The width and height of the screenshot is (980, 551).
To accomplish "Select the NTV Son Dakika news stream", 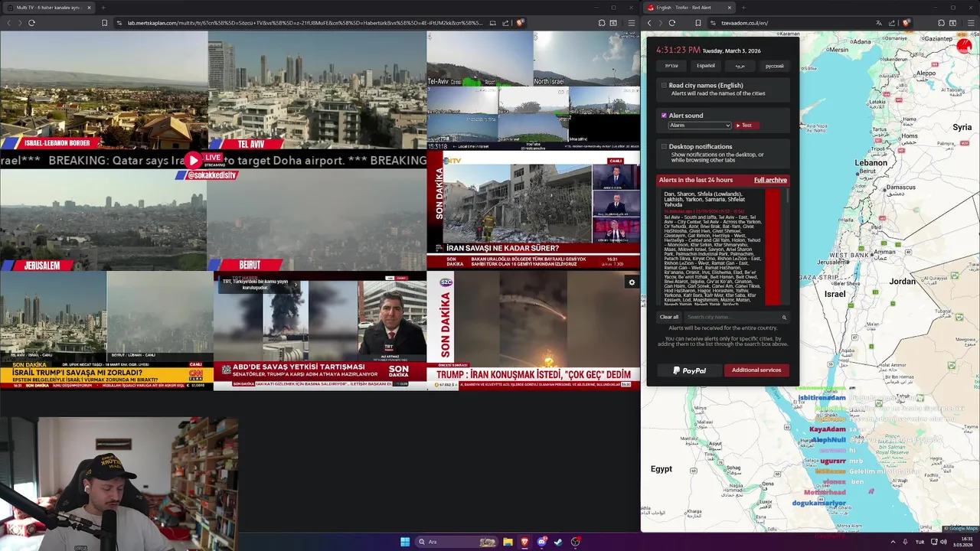I will click(x=534, y=210).
